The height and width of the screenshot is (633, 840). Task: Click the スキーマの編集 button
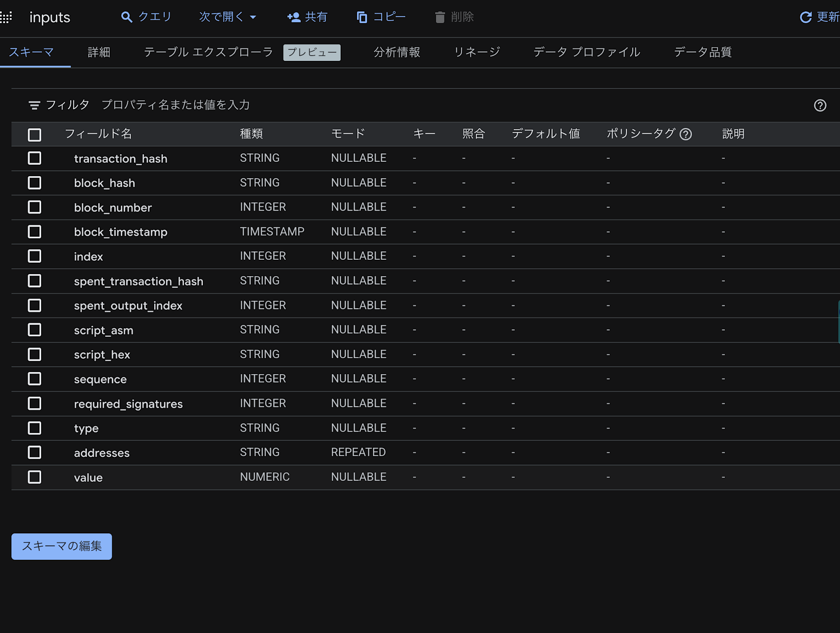point(62,546)
